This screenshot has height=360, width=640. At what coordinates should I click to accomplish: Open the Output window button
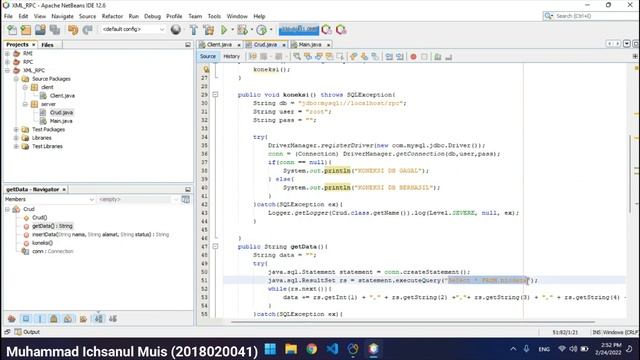[x=27, y=332]
